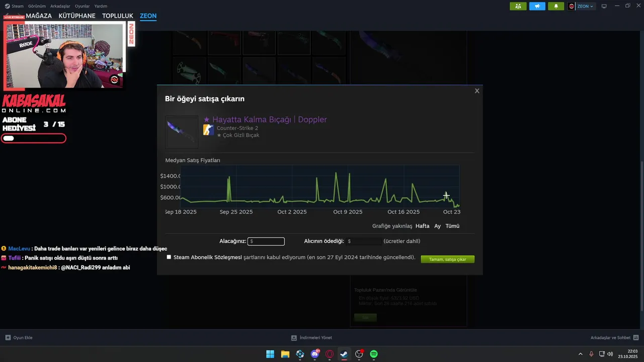Click the microphone tray icon
The width and height of the screenshot is (644, 362).
pyautogui.click(x=591, y=354)
